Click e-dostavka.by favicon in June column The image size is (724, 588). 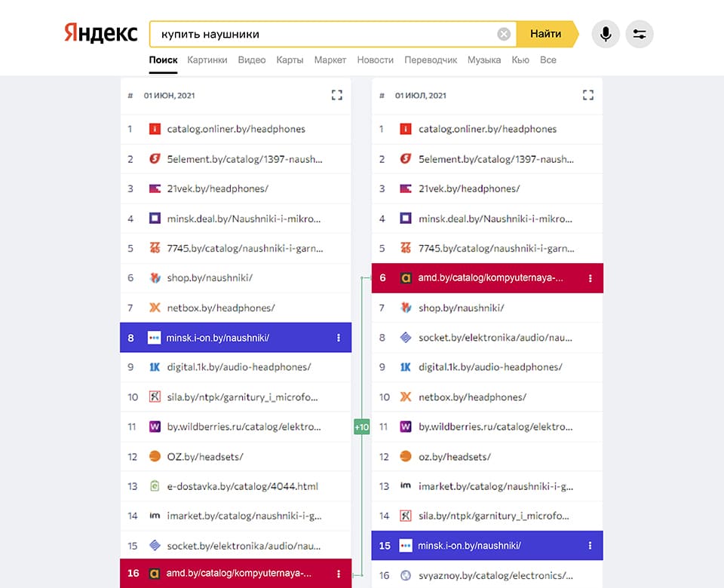[155, 486]
